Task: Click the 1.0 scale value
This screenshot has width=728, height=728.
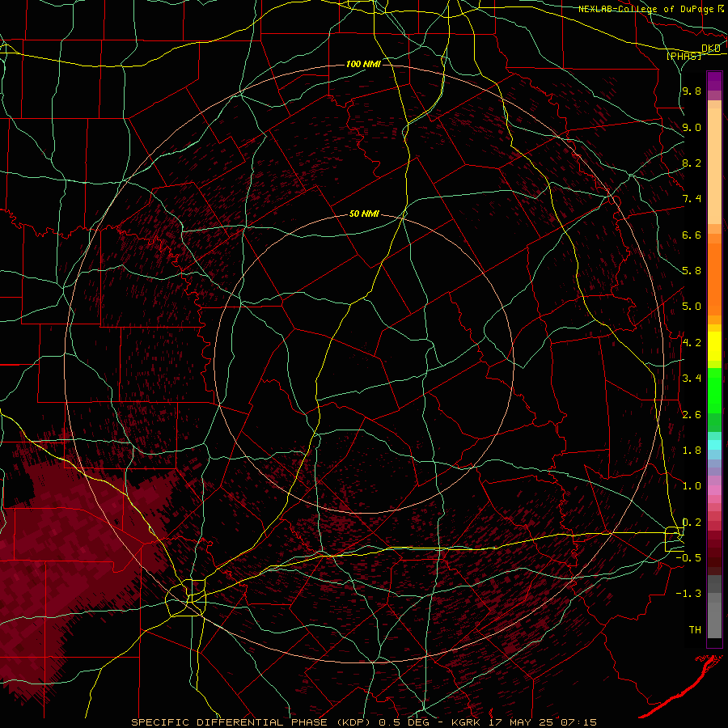Action: click(692, 486)
